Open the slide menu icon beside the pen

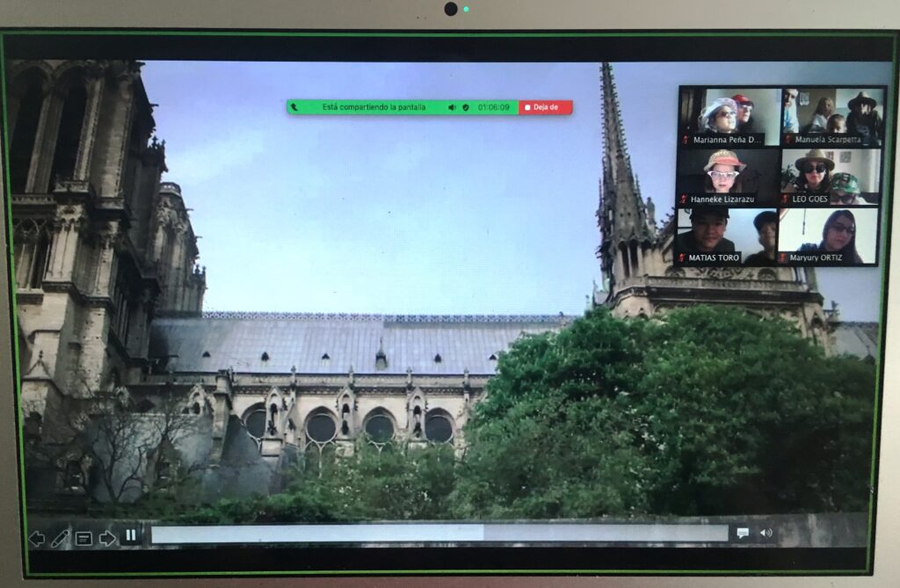click(x=83, y=539)
